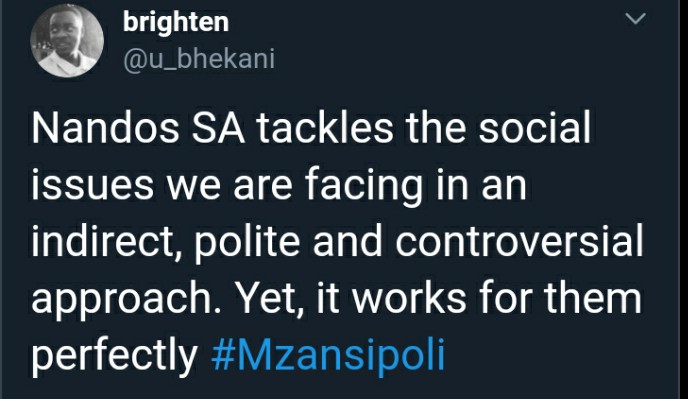Click the word 'issues' starting second line
Screen dimensions: 688x399
click(93, 185)
